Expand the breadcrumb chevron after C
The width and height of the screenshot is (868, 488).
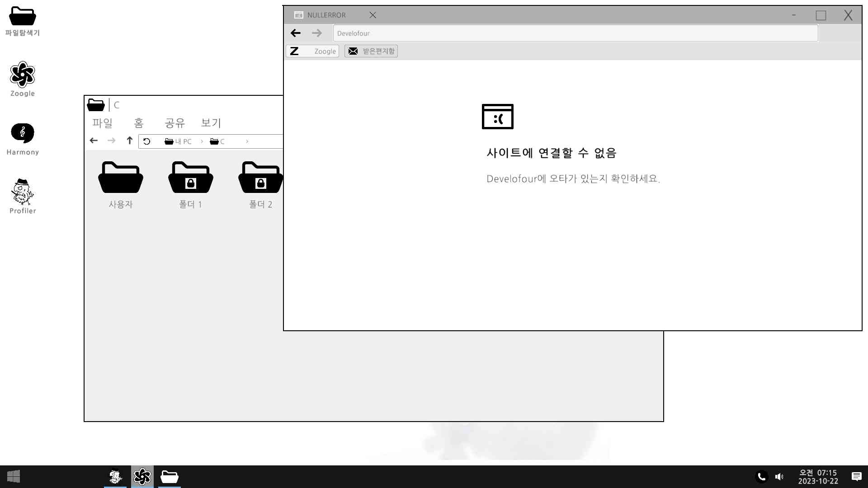tap(247, 141)
